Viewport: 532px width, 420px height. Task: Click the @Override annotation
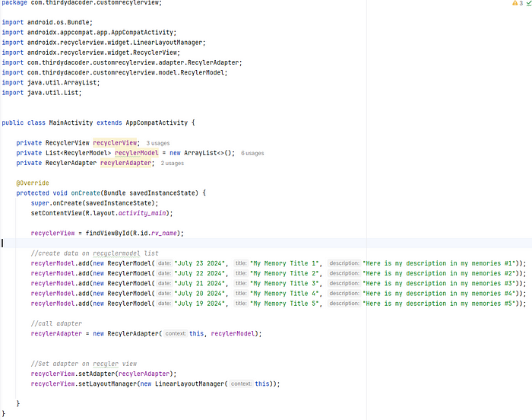33,183
